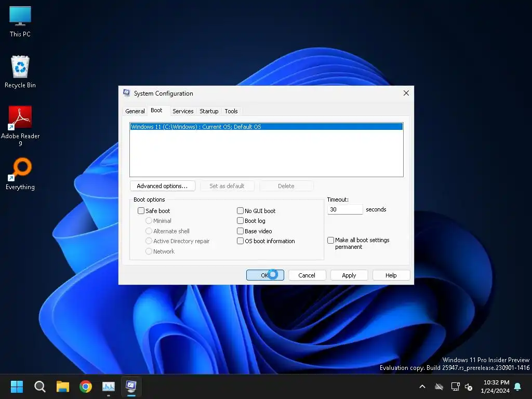Open Help for System Configuration
The image size is (532, 399).
(391, 275)
